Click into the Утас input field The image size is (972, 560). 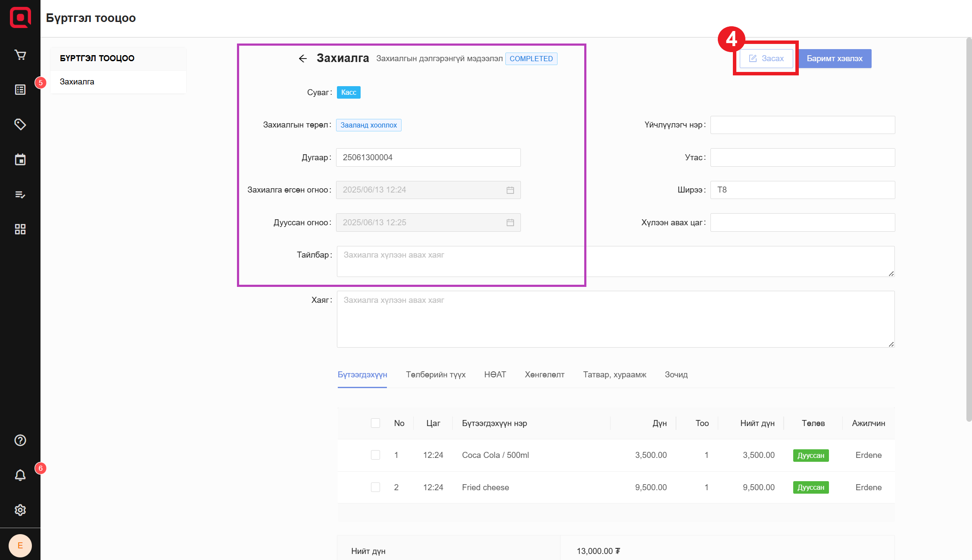(x=802, y=158)
